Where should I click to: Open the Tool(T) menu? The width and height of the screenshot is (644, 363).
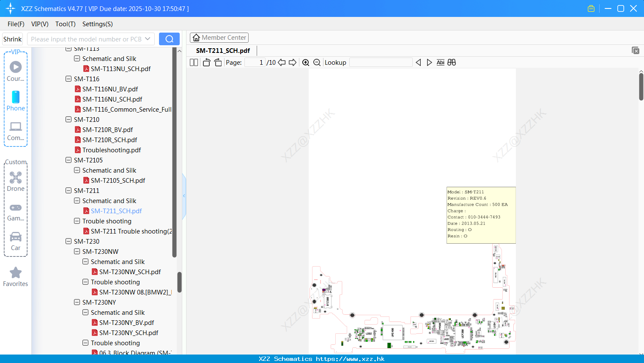tap(66, 24)
